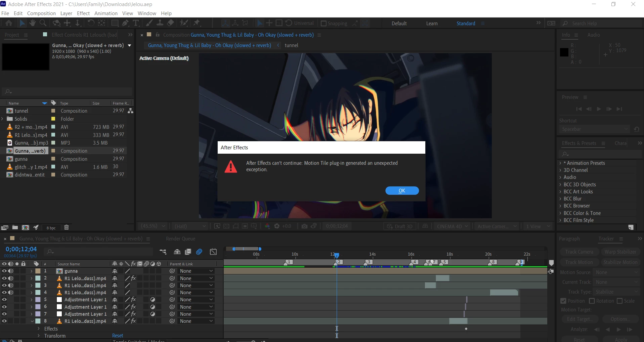The height and width of the screenshot is (342, 644).
Task: Click the trash icon in Project panel
Action: tap(67, 227)
